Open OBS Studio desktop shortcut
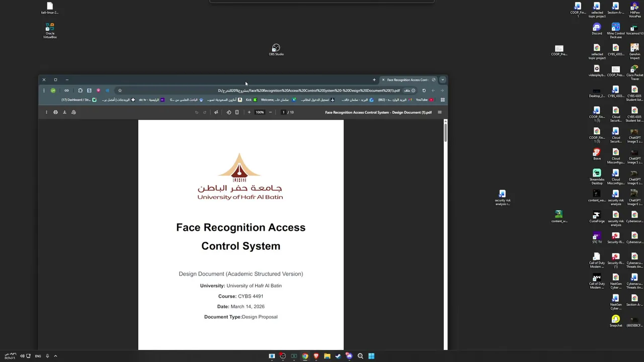 (x=276, y=50)
